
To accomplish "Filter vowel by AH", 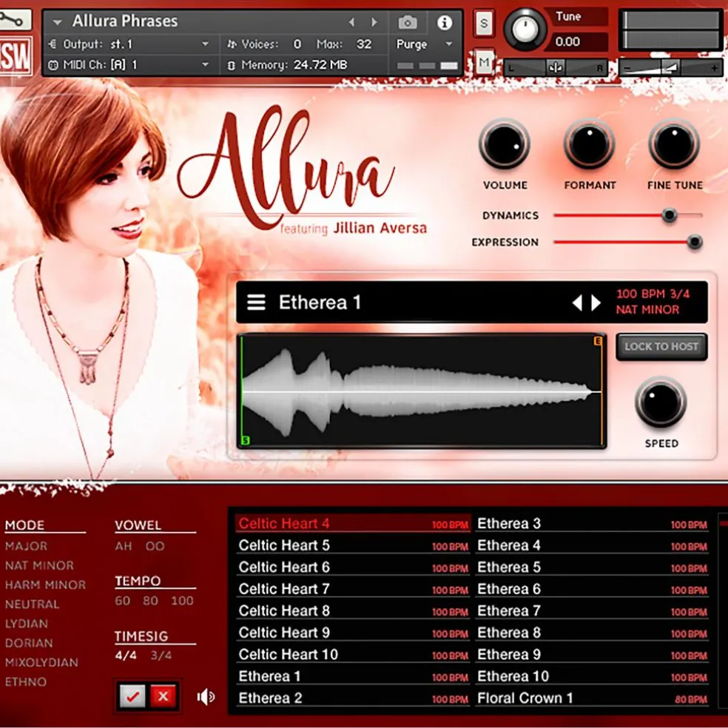I will click(124, 546).
